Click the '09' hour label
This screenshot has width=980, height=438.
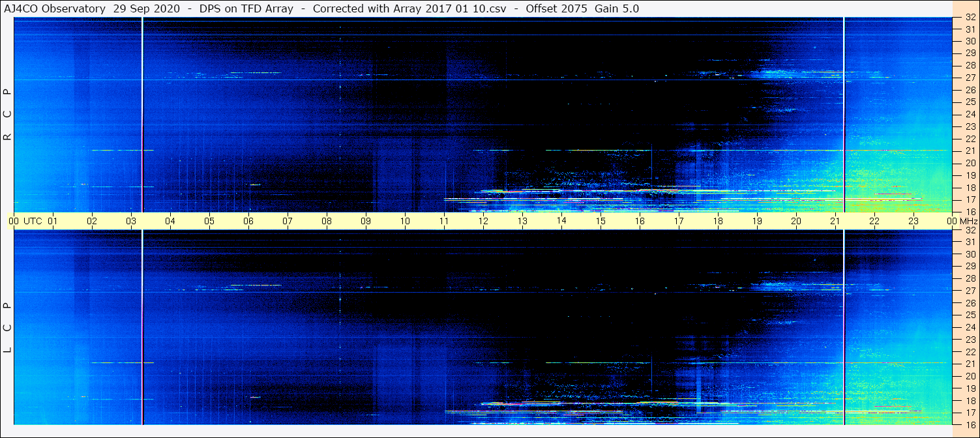[x=366, y=221]
